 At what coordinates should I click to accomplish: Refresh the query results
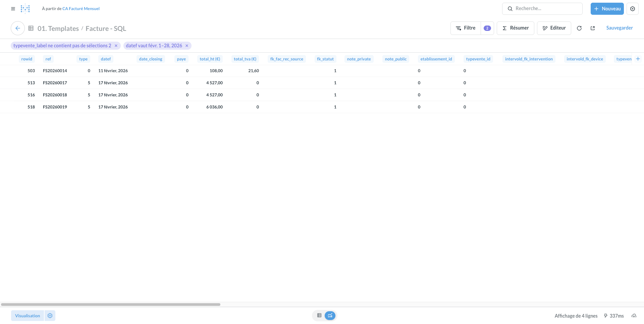pyautogui.click(x=579, y=28)
